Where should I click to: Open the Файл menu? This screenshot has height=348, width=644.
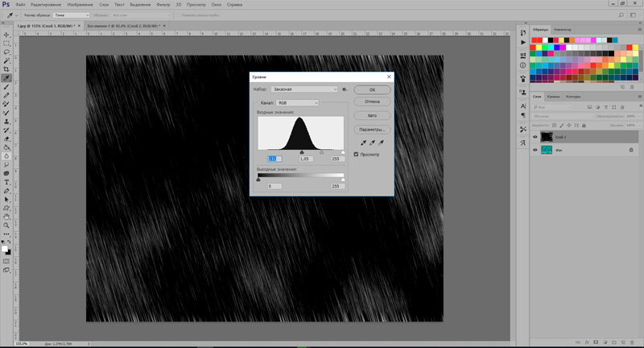point(21,5)
